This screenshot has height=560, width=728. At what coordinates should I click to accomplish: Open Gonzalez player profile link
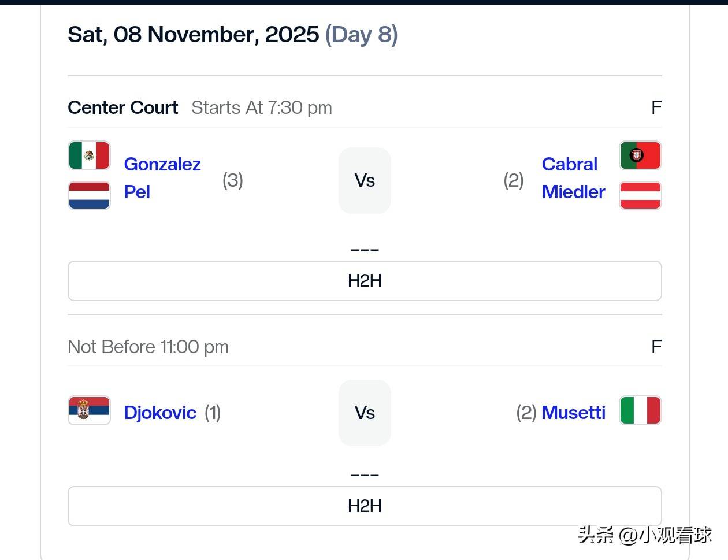coord(162,164)
